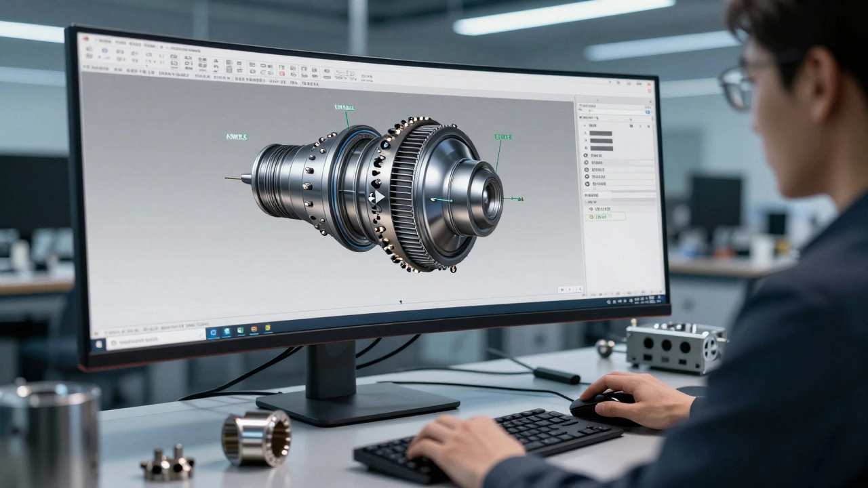
Task: Toggle the last circle-icon item in the side panel
Action: point(587,184)
